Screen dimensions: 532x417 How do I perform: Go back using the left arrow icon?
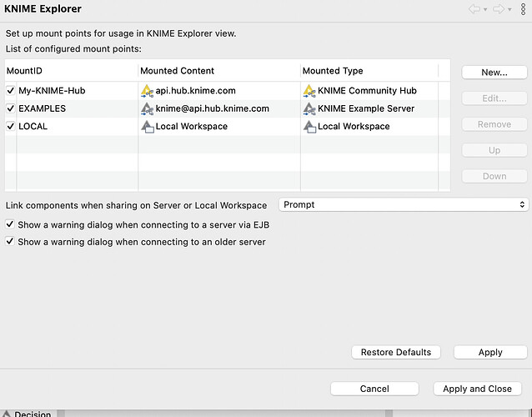(474, 9)
